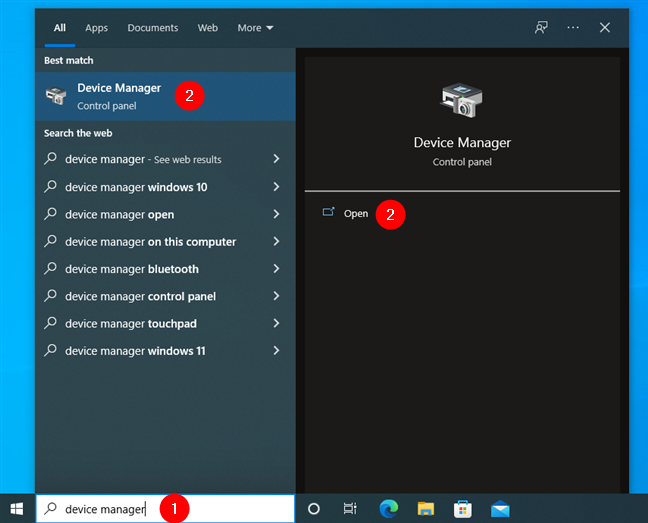The height and width of the screenshot is (523, 648).
Task: Click the large Device Manager icon in preview pane
Action: (x=462, y=100)
